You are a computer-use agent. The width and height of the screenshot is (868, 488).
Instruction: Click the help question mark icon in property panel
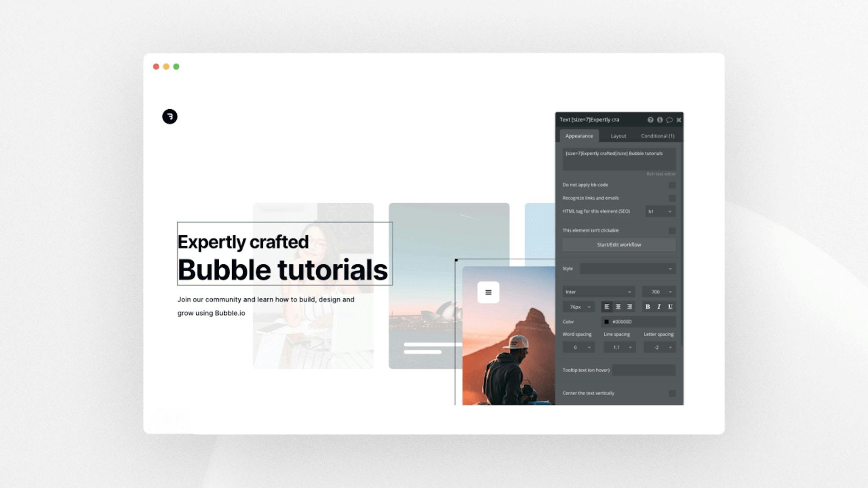tap(650, 120)
